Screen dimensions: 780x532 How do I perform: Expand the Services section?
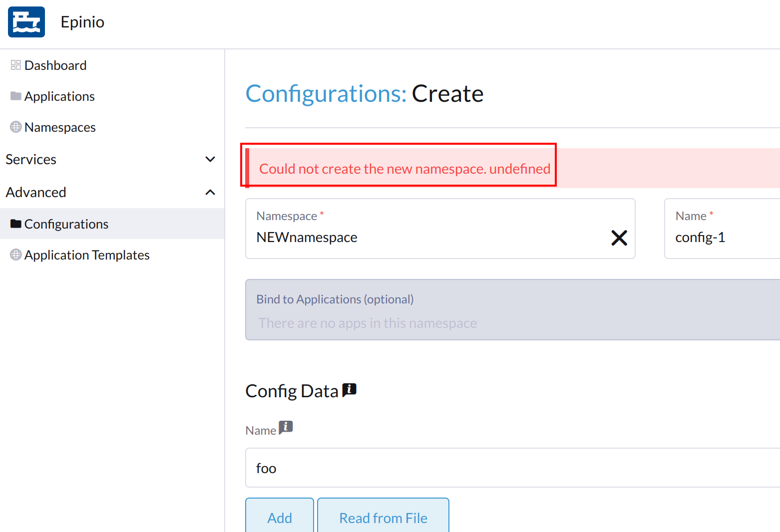(210, 159)
